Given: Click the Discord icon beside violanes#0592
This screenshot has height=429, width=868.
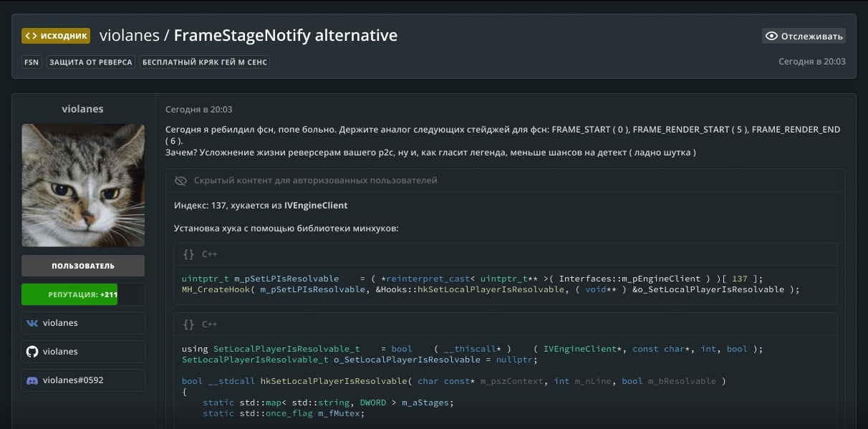Looking at the screenshot, I should [32, 380].
